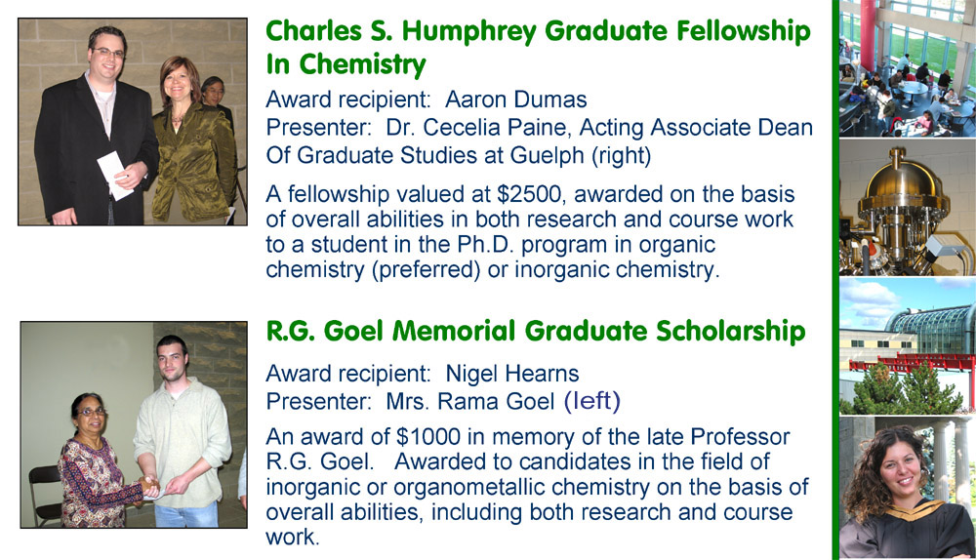The width and height of the screenshot is (976, 560).
Task: Click the green vertical divider bar
Action: [835, 280]
